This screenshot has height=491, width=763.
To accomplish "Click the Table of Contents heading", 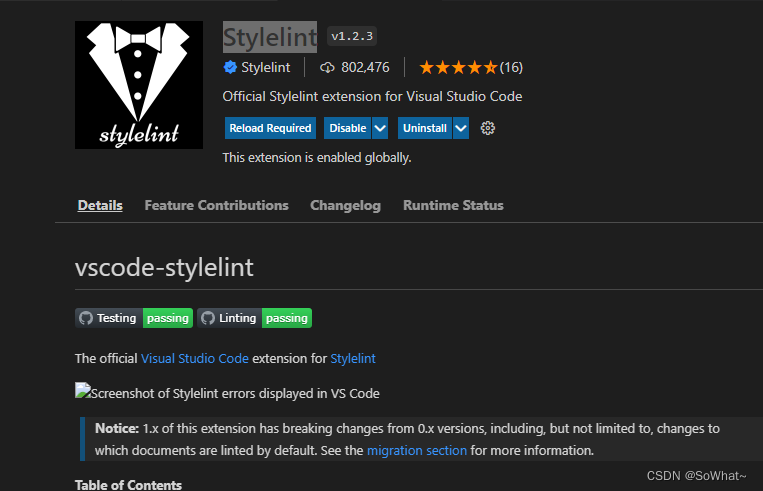I will pyautogui.click(x=128, y=485).
